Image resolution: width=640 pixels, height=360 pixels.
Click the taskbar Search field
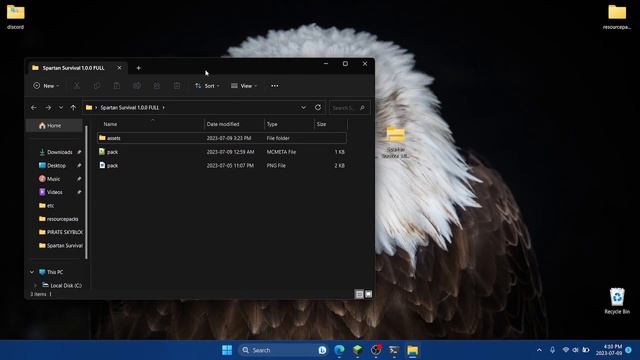(283, 350)
